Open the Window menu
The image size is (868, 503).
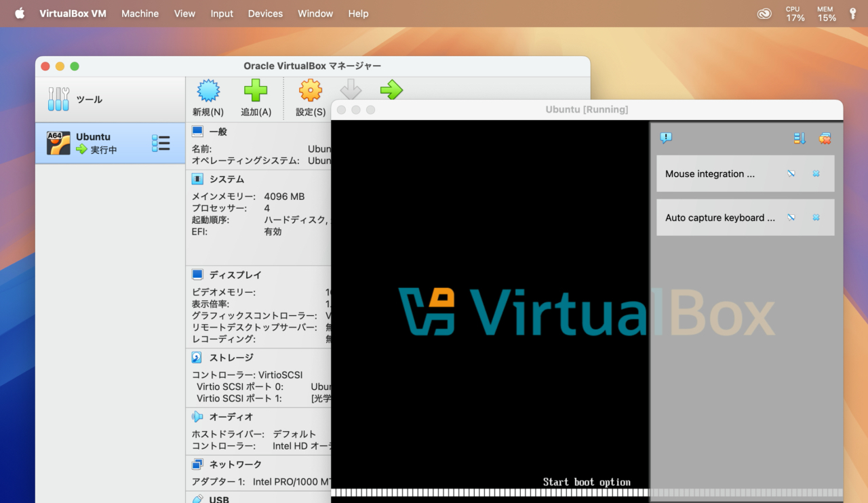coord(315,14)
